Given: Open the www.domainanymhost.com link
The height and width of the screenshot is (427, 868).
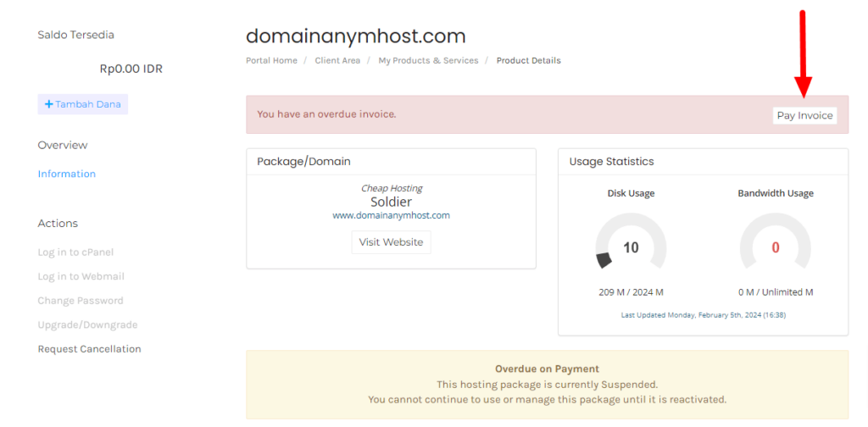Looking at the screenshot, I should pos(391,216).
